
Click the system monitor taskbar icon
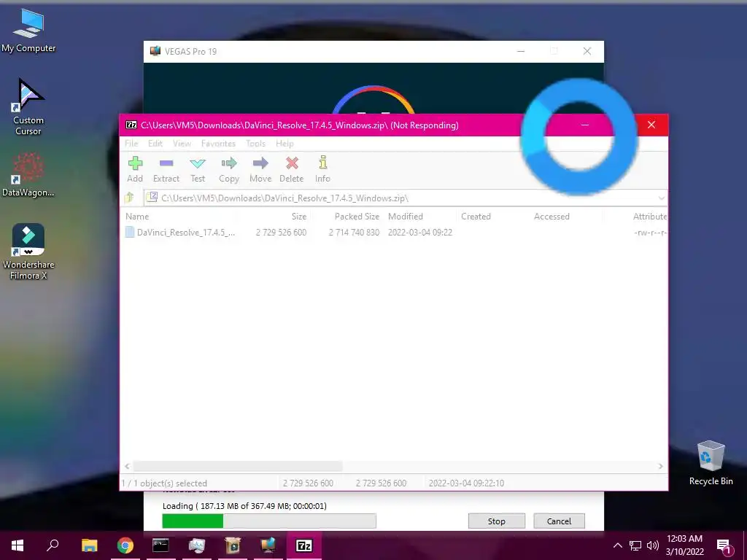(196, 545)
